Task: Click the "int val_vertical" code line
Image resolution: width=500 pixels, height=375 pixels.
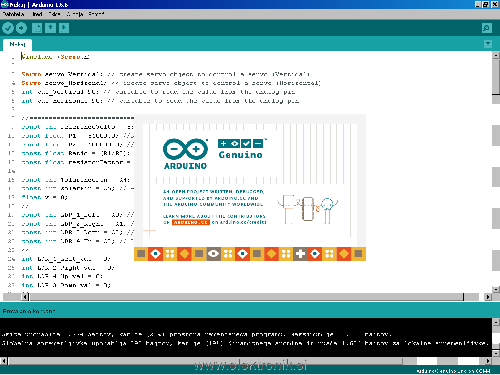Action: 158,92
